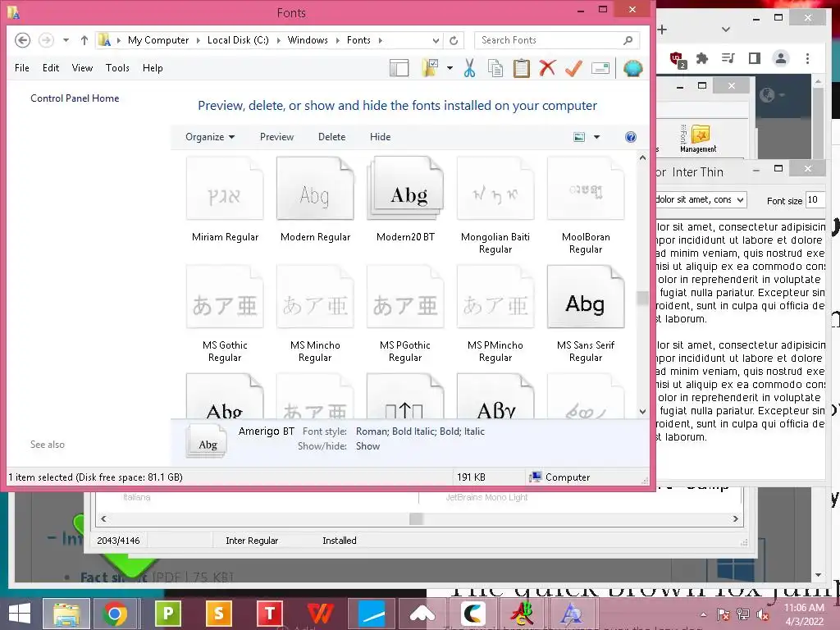The width and height of the screenshot is (840, 630).
Task: Click the Delete command button
Action: (x=331, y=137)
